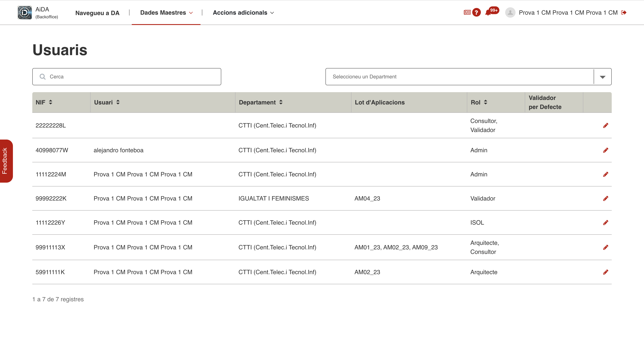The image size is (644, 345).
Task: Open the Dades Maestres menu
Action: coord(166,12)
